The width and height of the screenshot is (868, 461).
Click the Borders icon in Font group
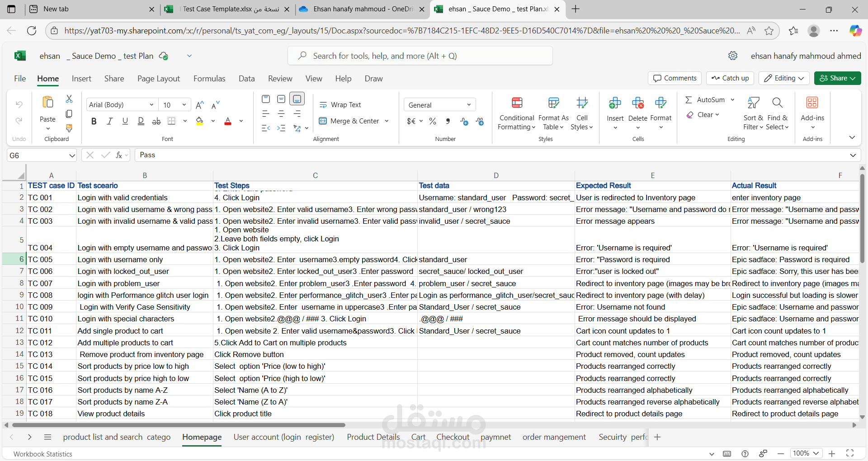(x=171, y=121)
